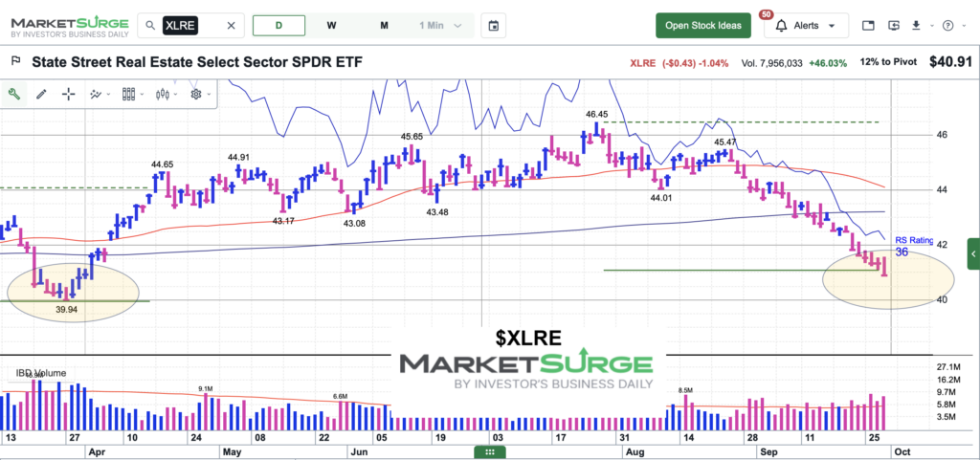Click the 44.65 peak price label

coord(163,164)
